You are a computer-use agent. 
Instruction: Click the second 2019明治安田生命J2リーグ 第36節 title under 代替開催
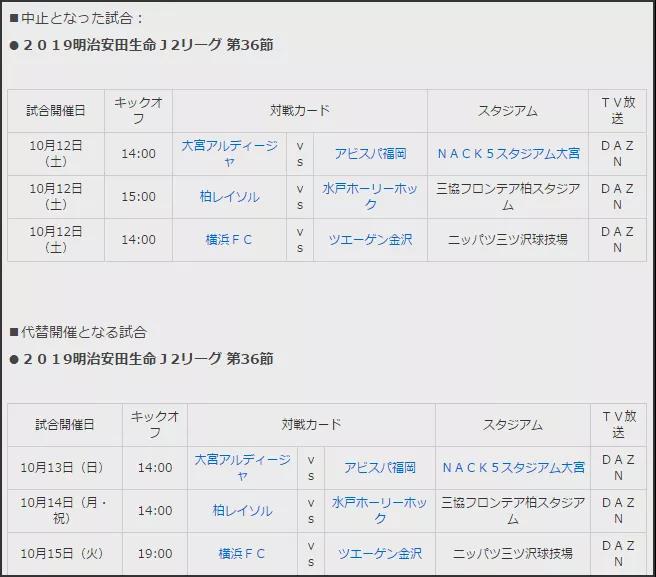[141, 359]
